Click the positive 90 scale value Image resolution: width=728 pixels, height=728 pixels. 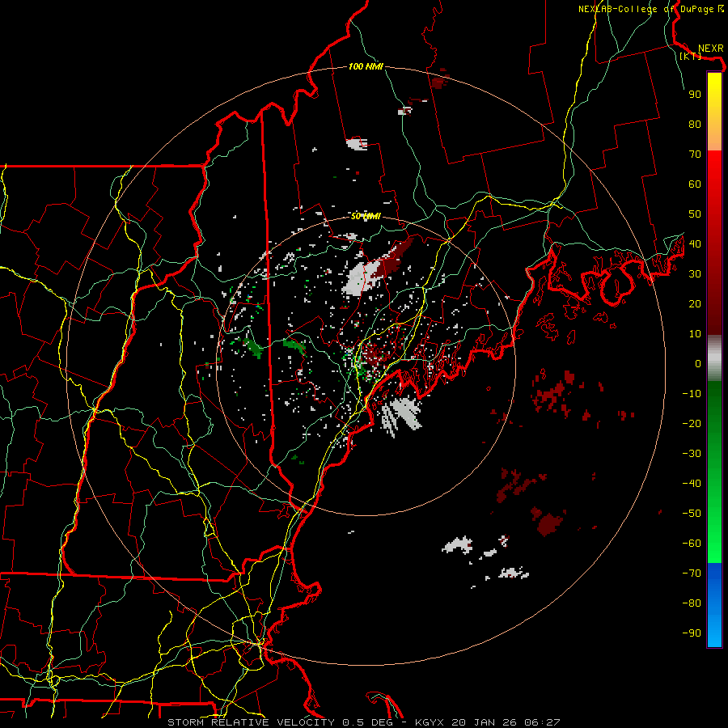click(695, 95)
